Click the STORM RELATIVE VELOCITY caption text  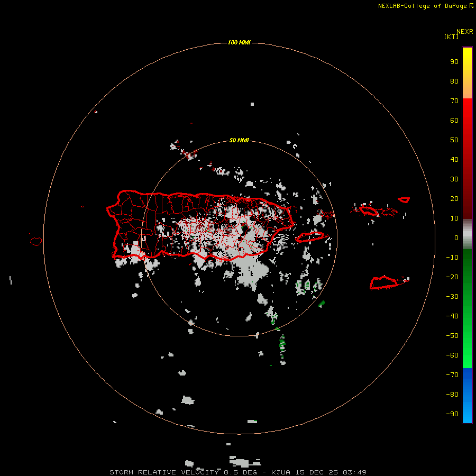164,472
